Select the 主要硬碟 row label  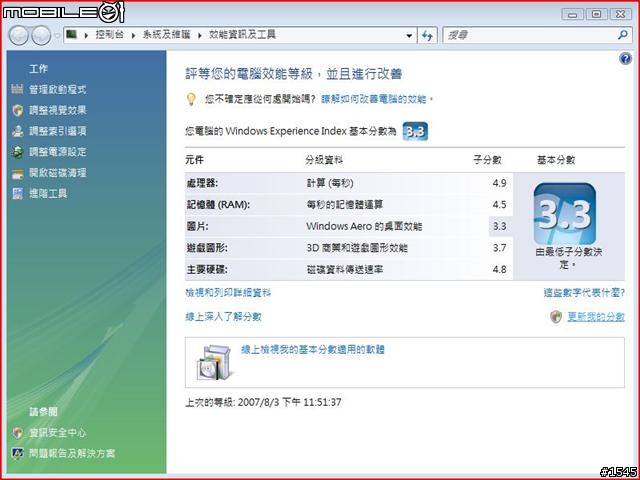pos(207,269)
